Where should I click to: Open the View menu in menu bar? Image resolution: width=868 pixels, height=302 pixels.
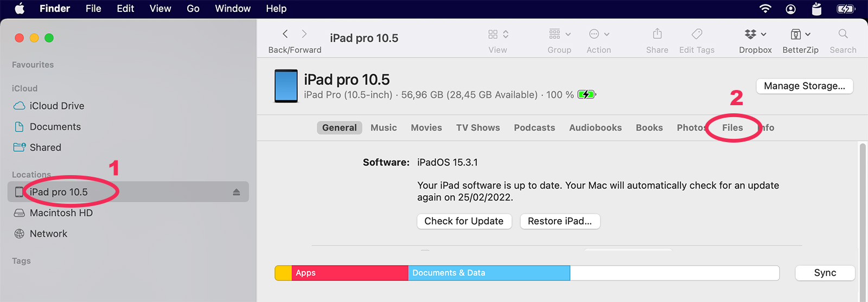coord(160,9)
